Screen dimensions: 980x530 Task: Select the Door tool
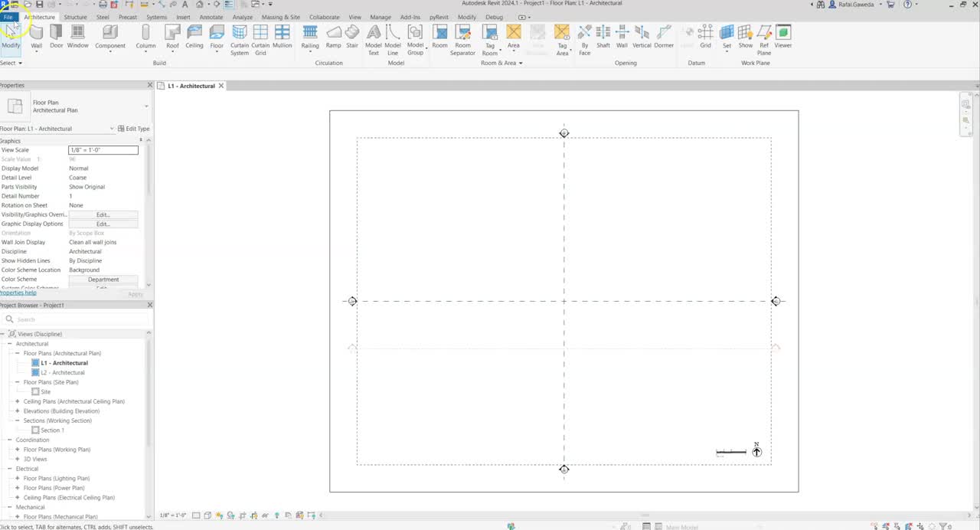56,37
